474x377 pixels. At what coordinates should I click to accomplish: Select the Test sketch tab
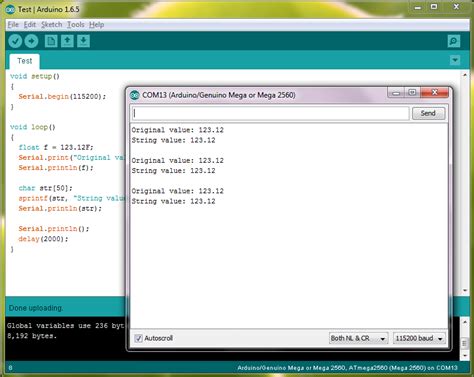(25, 61)
